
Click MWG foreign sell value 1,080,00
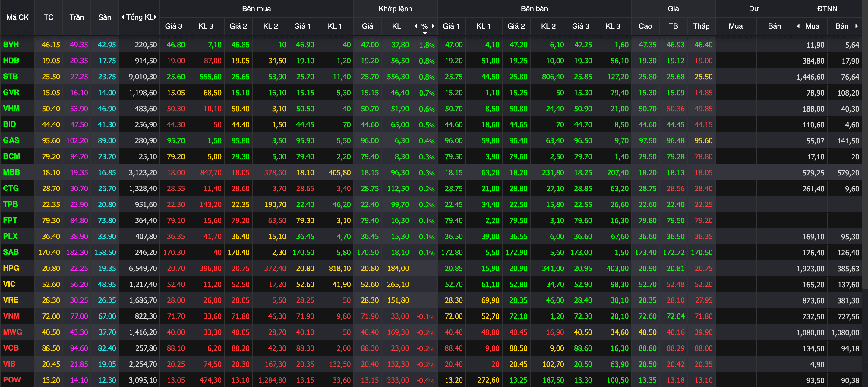click(845, 333)
